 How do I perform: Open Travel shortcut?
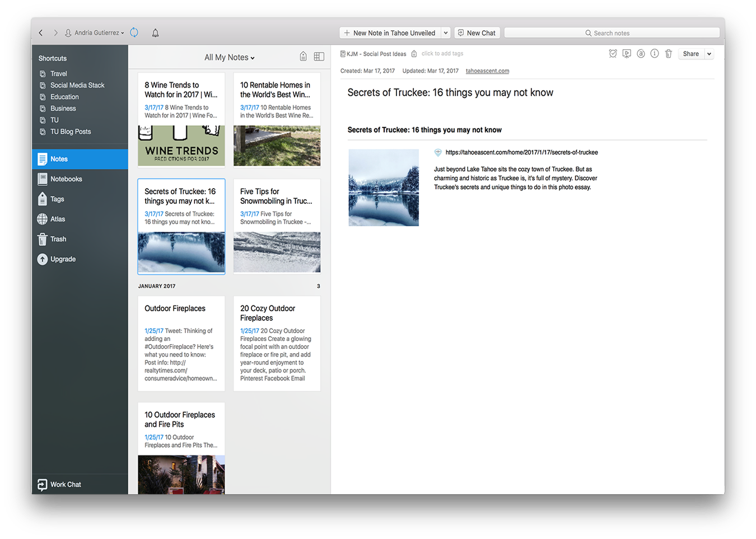tap(58, 73)
